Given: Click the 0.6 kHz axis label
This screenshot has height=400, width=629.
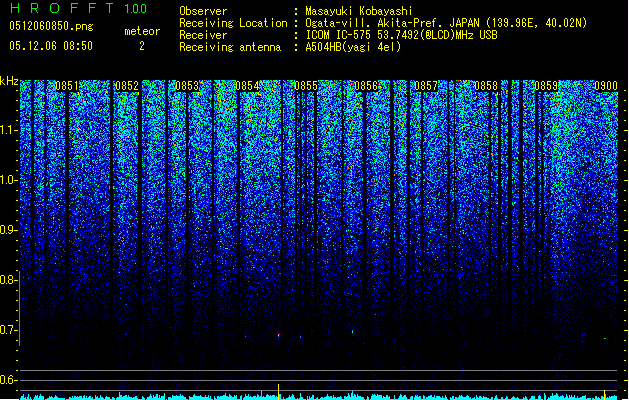Looking at the screenshot, I should pyautogui.click(x=9, y=380).
